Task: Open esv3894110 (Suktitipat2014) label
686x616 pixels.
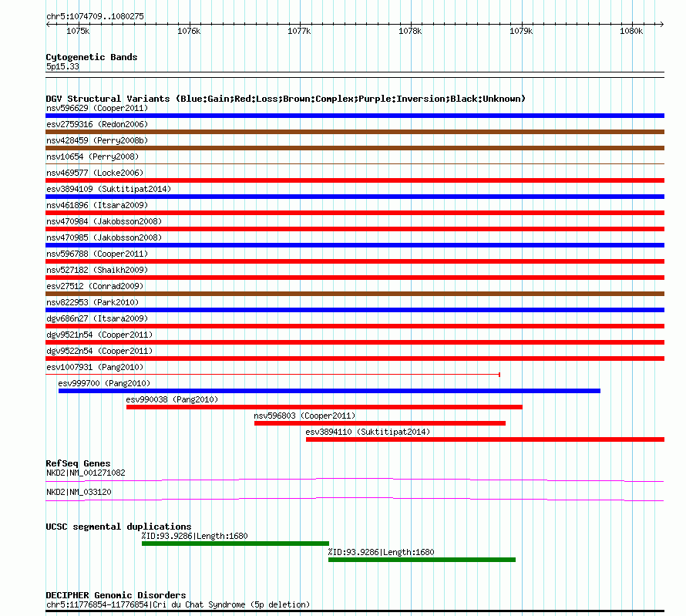Action: (368, 432)
